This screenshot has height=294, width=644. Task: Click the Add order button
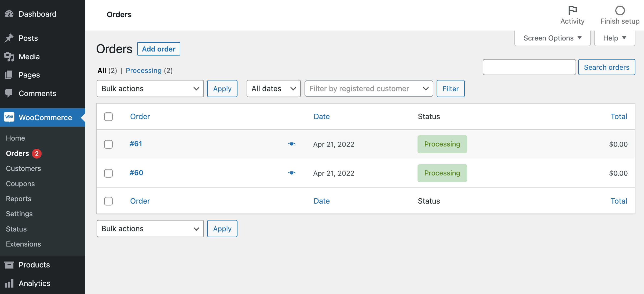tap(159, 49)
